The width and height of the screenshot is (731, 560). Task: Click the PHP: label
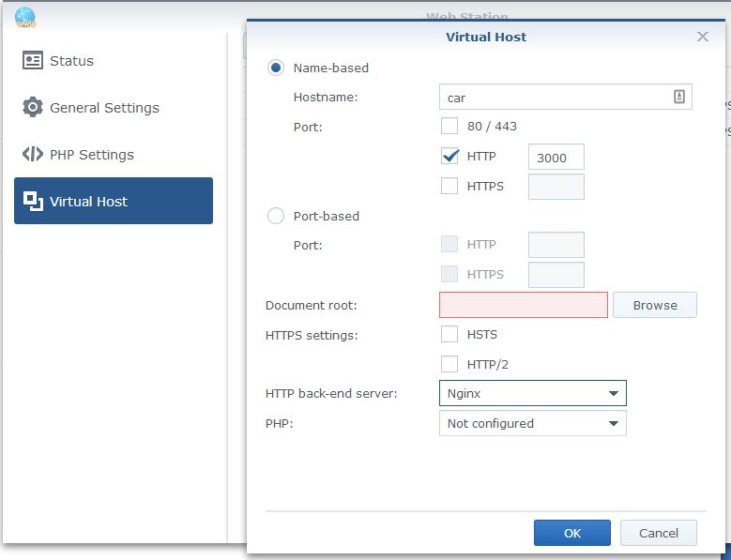click(x=279, y=423)
